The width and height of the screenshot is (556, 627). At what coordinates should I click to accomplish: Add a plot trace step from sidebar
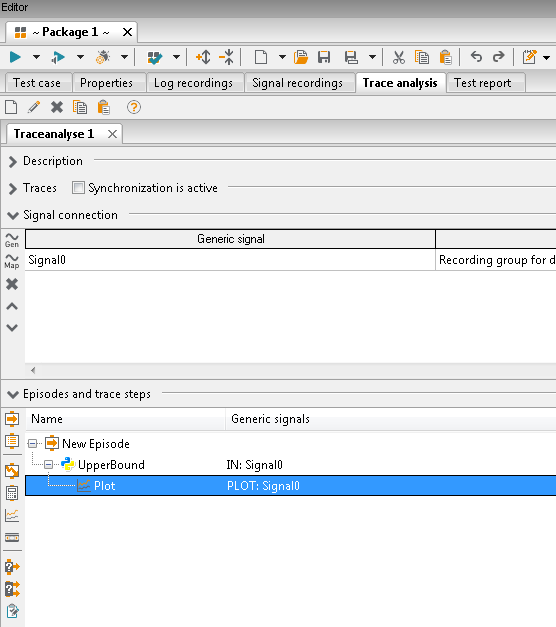(12, 515)
